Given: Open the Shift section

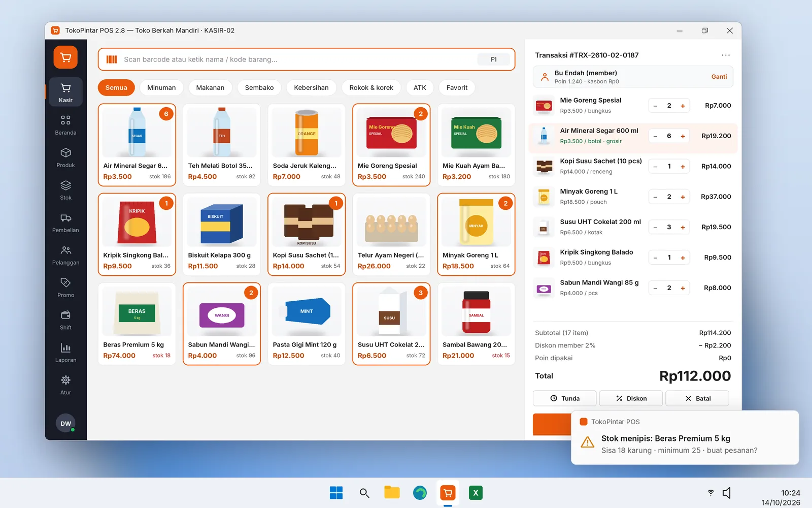Looking at the screenshot, I should tap(65, 320).
